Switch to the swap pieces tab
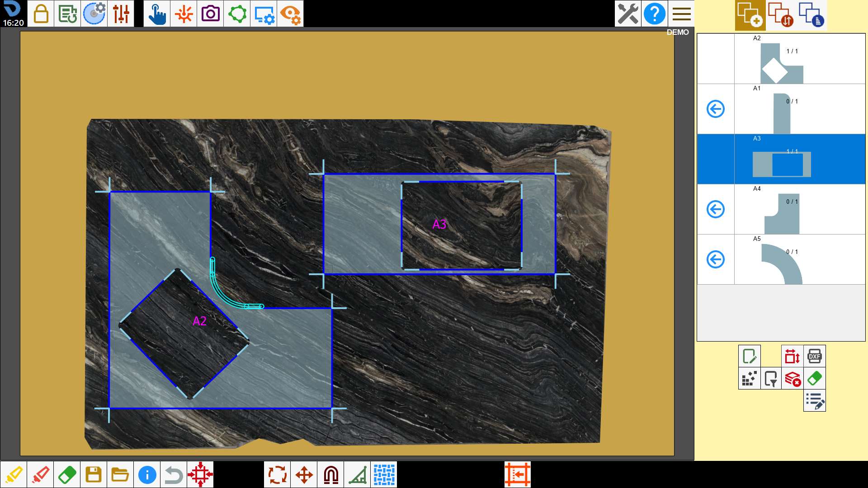The width and height of the screenshot is (868, 488). 781,15
